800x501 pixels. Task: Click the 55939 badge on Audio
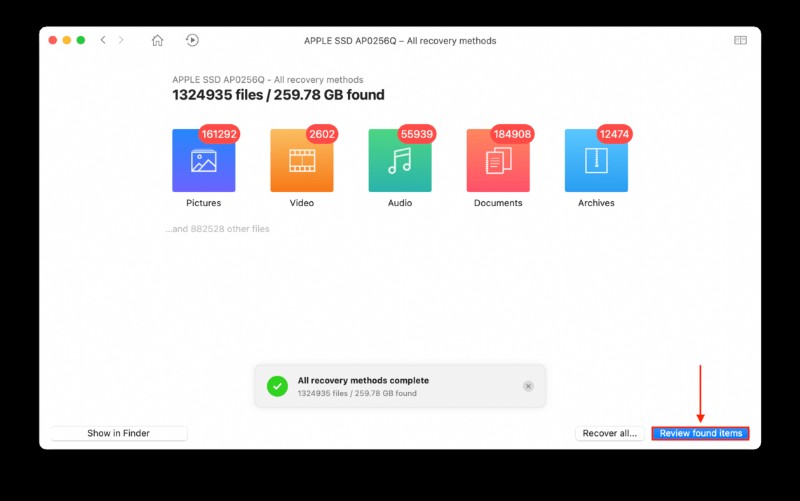(417, 134)
